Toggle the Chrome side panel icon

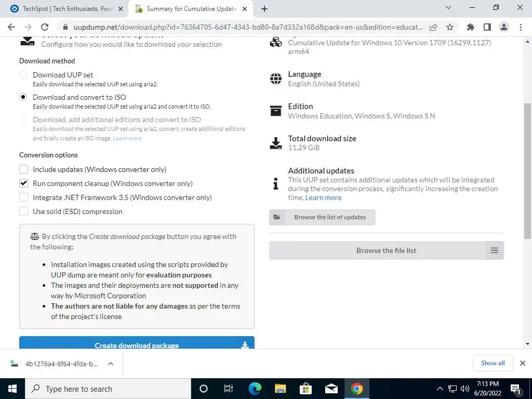click(487, 27)
